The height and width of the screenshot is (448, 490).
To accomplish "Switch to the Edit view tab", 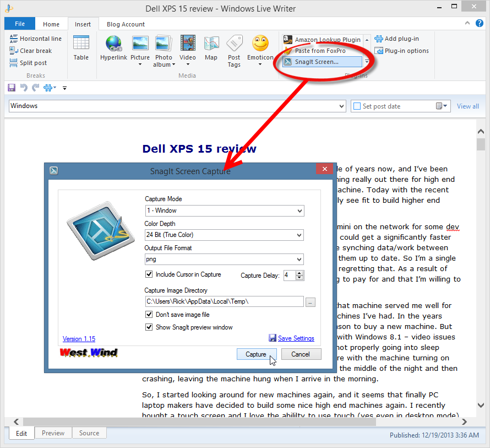I will pos(21,433).
